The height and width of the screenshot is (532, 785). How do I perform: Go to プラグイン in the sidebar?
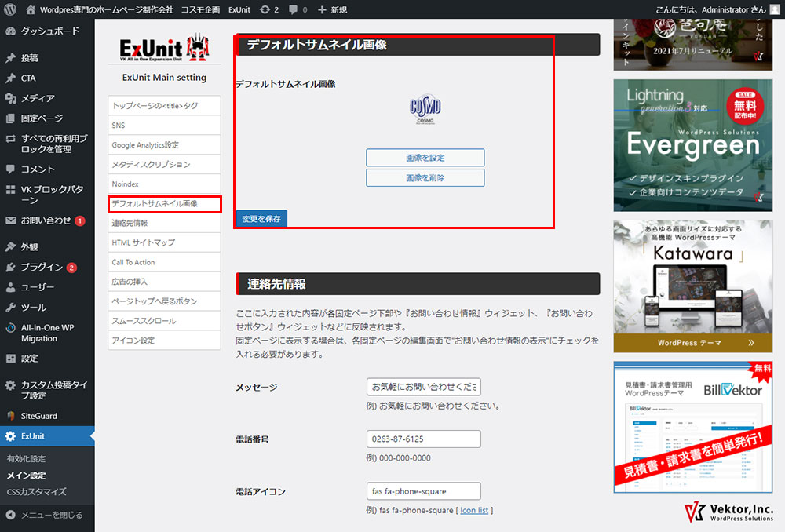point(42,267)
